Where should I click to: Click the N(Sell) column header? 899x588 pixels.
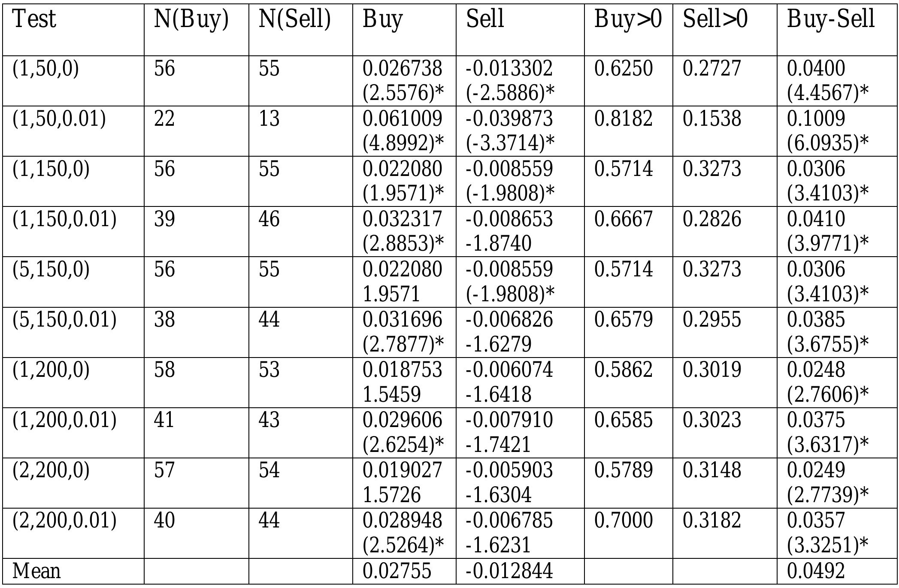click(x=294, y=20)
